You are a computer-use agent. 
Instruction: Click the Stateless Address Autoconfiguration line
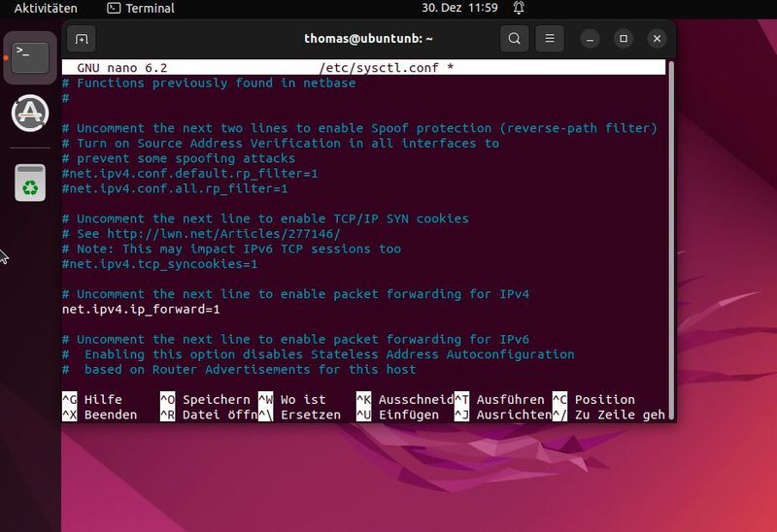(319, 354)
